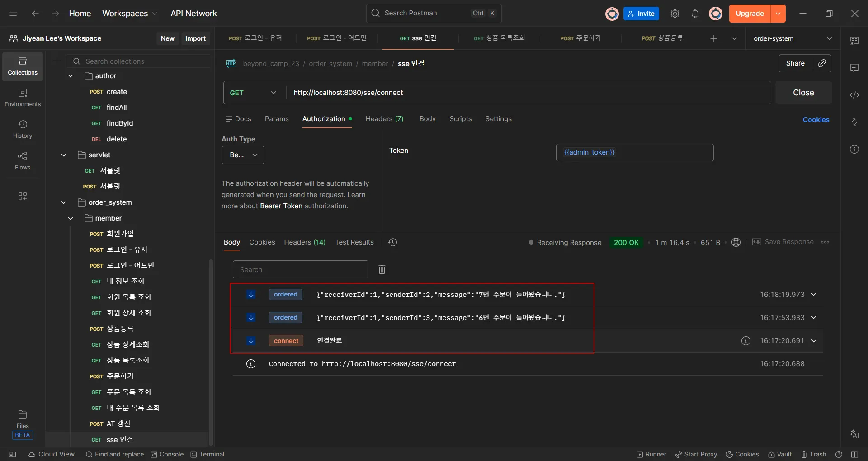This screenshot has height=461, width=868.
Task: Open the Upgrade dropdown arrow
Action: coord(778,14)
